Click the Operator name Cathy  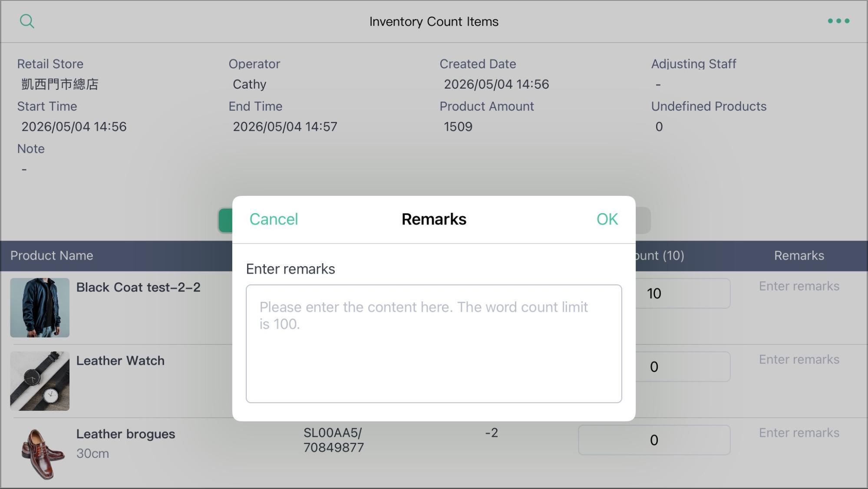click(249, 84)
